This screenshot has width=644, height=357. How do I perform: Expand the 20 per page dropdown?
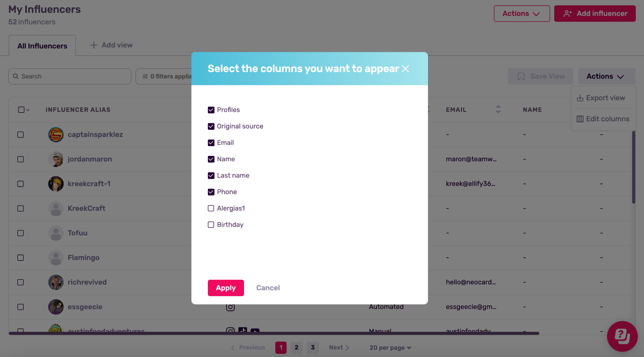click(x=390, y=348)
